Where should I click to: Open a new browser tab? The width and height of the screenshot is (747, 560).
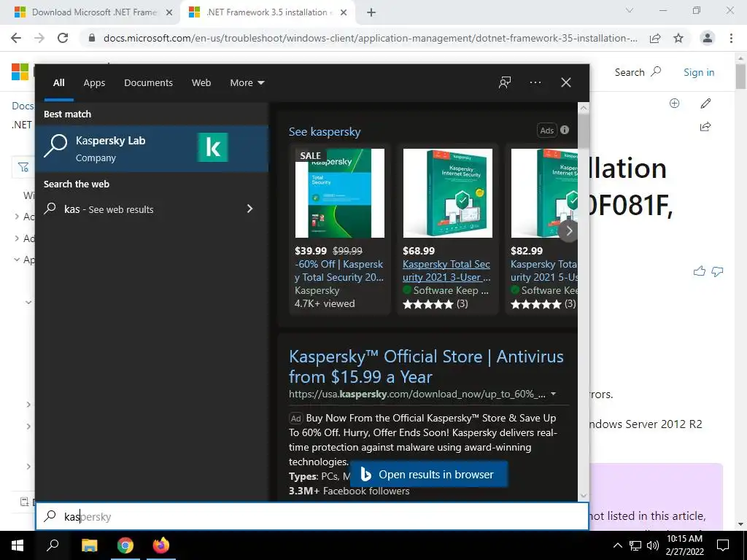tap(371, 12)
